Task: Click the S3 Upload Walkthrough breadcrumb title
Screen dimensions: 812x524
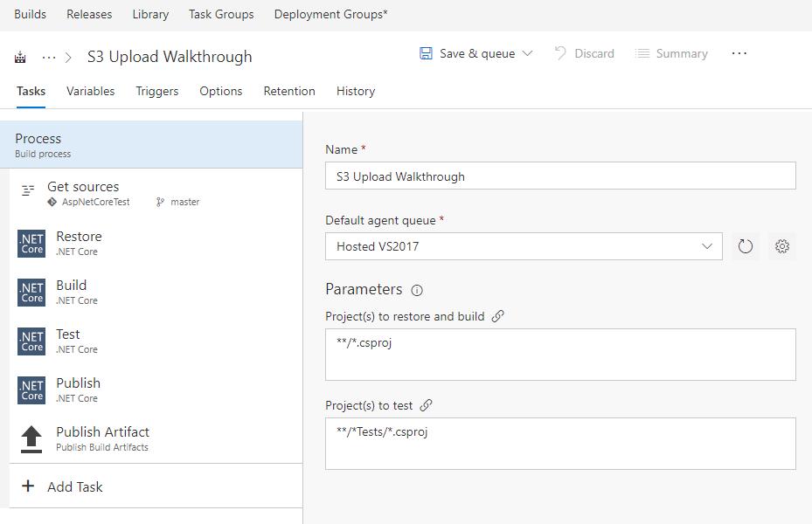Action: [170, 57]
